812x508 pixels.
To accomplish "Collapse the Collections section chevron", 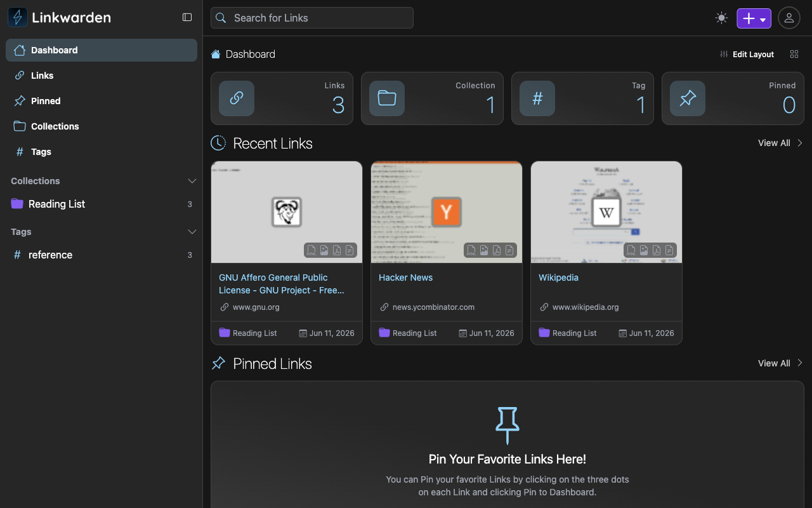I will [x=192, y=181].
